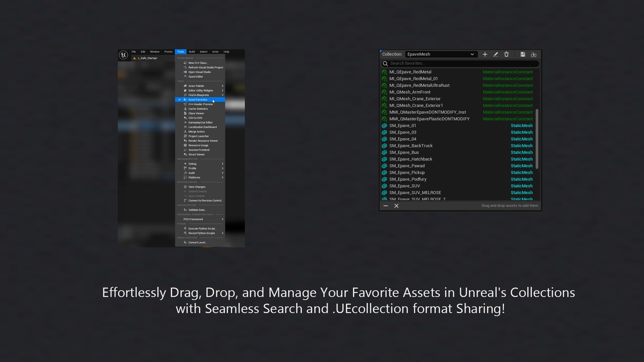Open the Collection dropdown showing EpaveMesh
The image size is (644, 362).
pyautogui.click(x=441, y=54)
